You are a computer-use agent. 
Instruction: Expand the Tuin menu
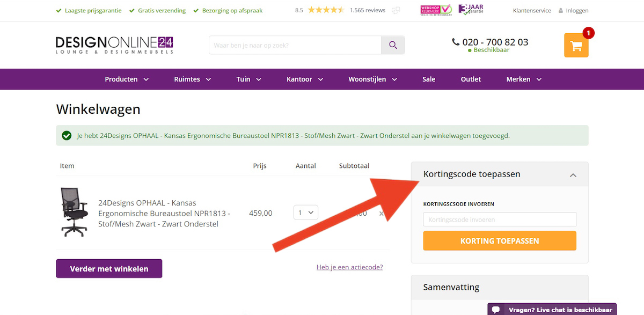point(249,79)
